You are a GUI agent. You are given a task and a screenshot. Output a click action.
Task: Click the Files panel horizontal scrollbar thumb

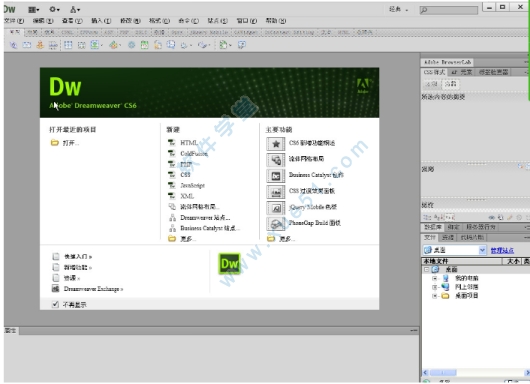(x=443, y=373)
